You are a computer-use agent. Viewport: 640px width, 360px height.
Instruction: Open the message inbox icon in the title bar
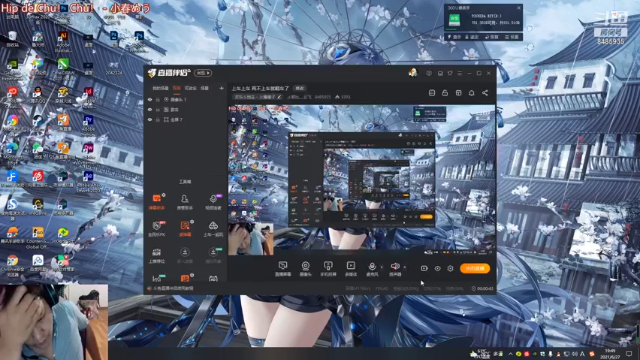click(440, 73)
